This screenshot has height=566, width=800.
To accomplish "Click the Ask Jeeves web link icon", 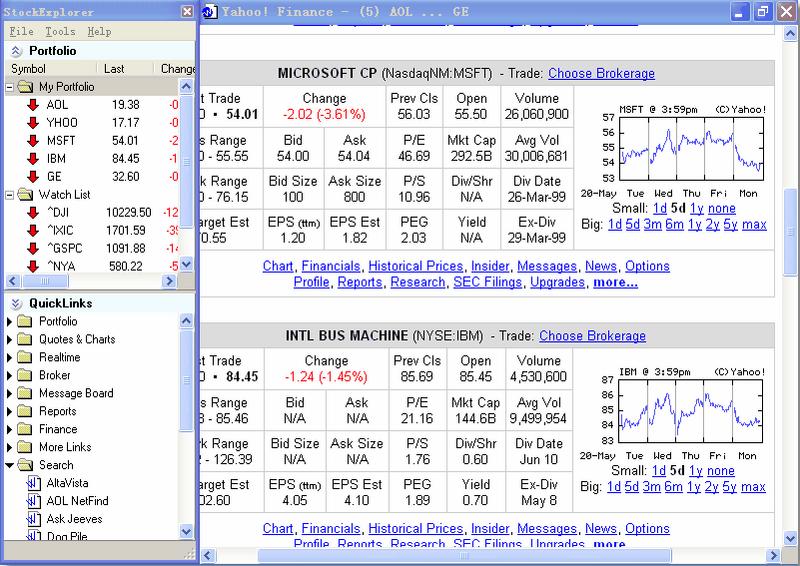I will click(x=34, y=519).
